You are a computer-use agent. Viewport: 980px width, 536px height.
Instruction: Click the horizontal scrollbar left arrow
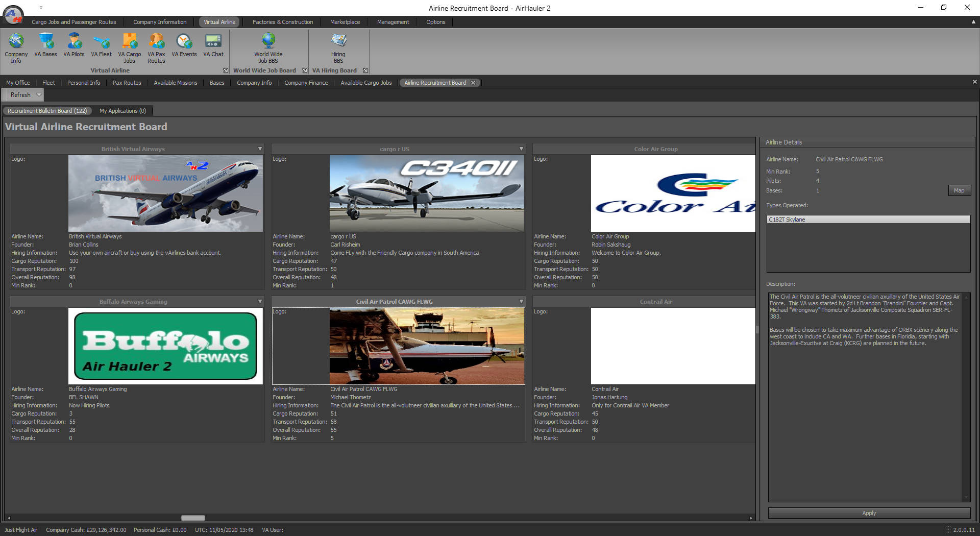[x=9, y=518]
